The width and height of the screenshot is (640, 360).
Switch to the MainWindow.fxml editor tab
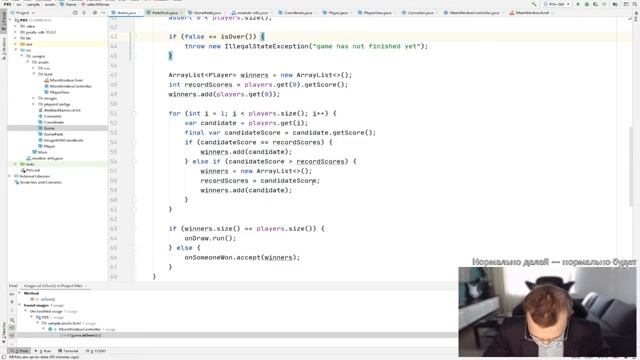pyautogui.click(x=531, y=13)
